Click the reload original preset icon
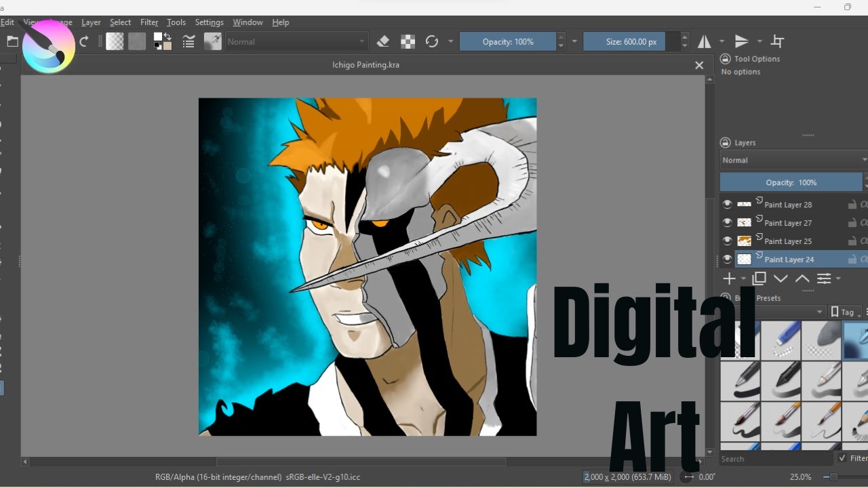Image resolution: width=868 pixels, height=488 pixels. coord(432,41)
